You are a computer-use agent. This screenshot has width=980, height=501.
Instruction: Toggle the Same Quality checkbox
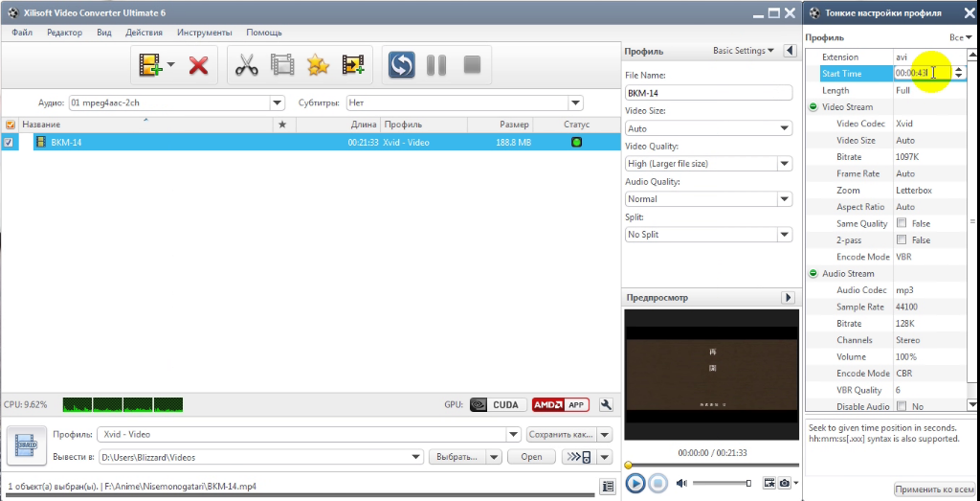902,223
